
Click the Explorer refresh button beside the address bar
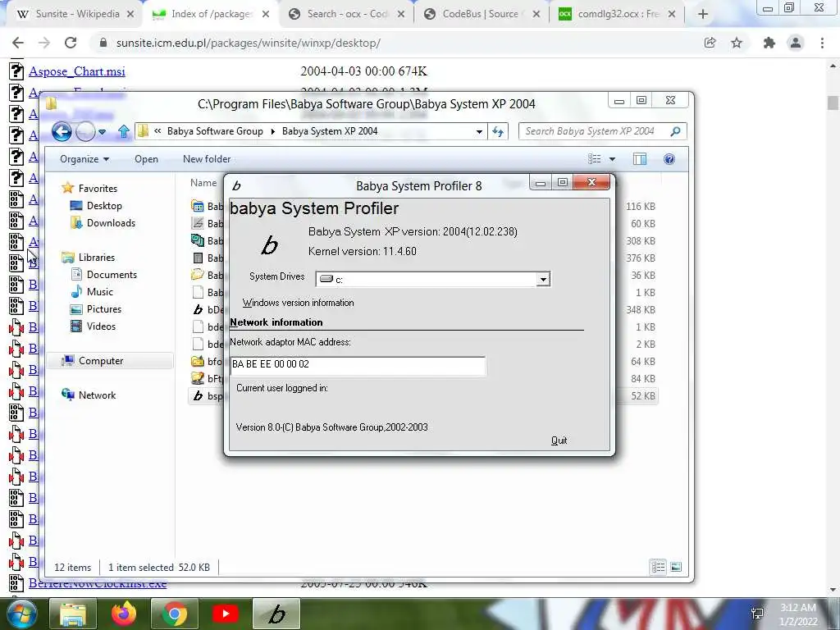[x=498, y=131]
